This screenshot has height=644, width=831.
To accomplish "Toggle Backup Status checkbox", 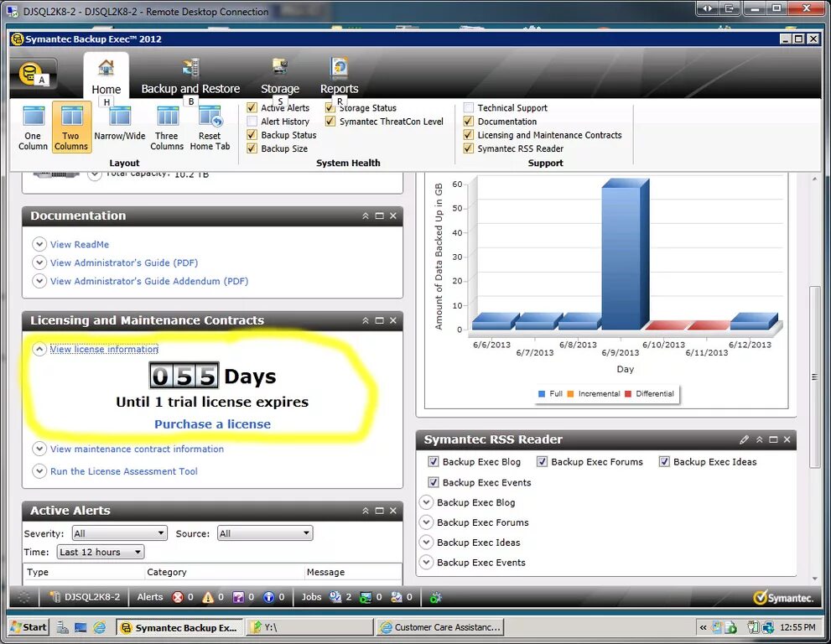I will [252, 135].
